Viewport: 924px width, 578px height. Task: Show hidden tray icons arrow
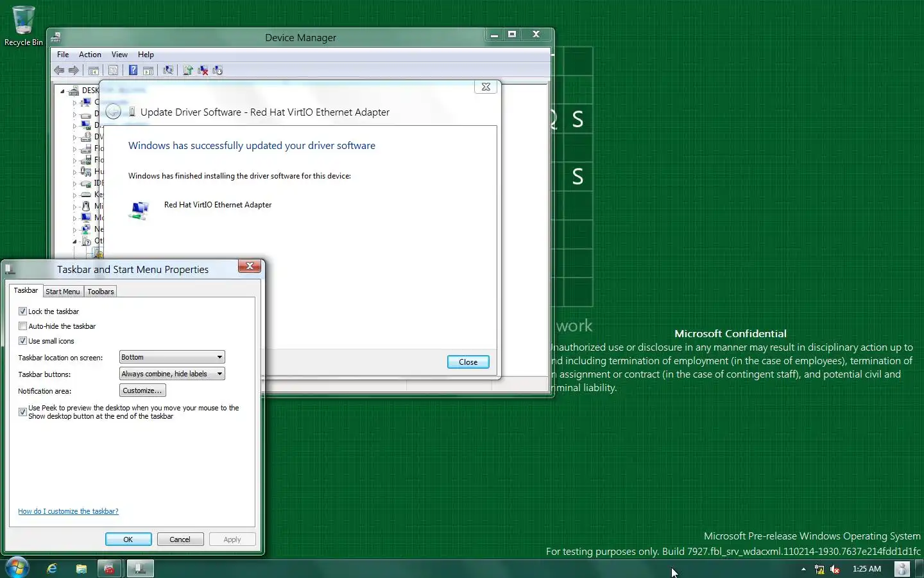[x=803, y=569]
